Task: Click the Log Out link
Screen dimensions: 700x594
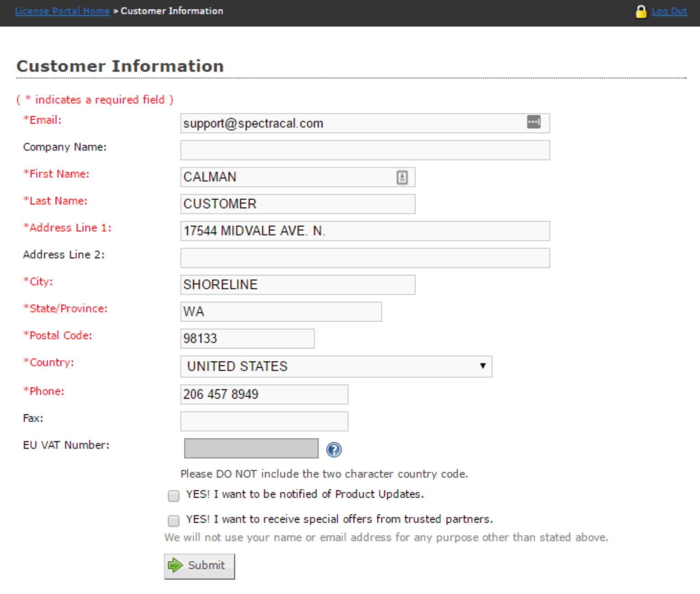Action: pyautogui.click(x=669, y=11)
